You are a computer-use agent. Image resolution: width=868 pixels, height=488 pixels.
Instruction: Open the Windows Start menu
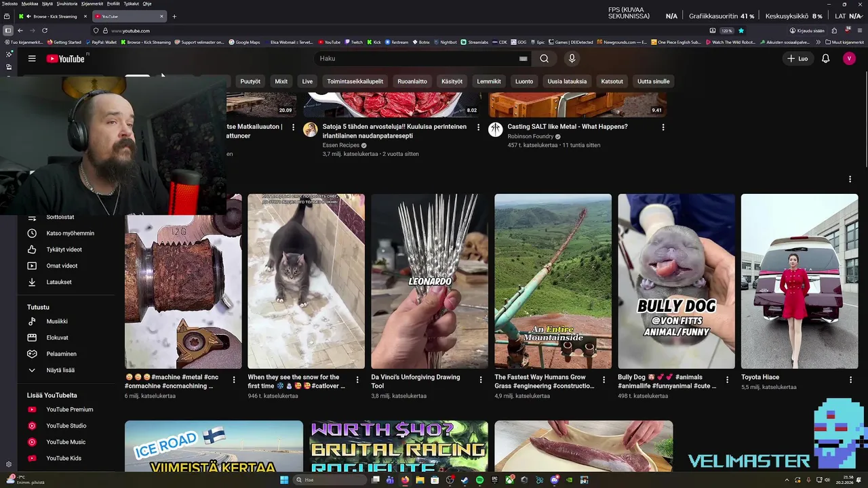pos(284,480)
